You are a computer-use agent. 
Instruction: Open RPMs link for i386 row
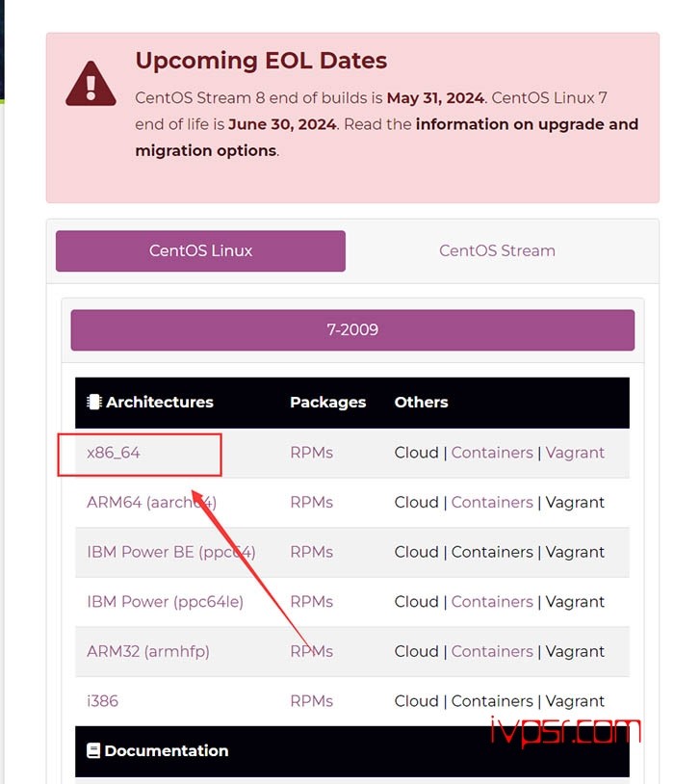click(312, 701)
